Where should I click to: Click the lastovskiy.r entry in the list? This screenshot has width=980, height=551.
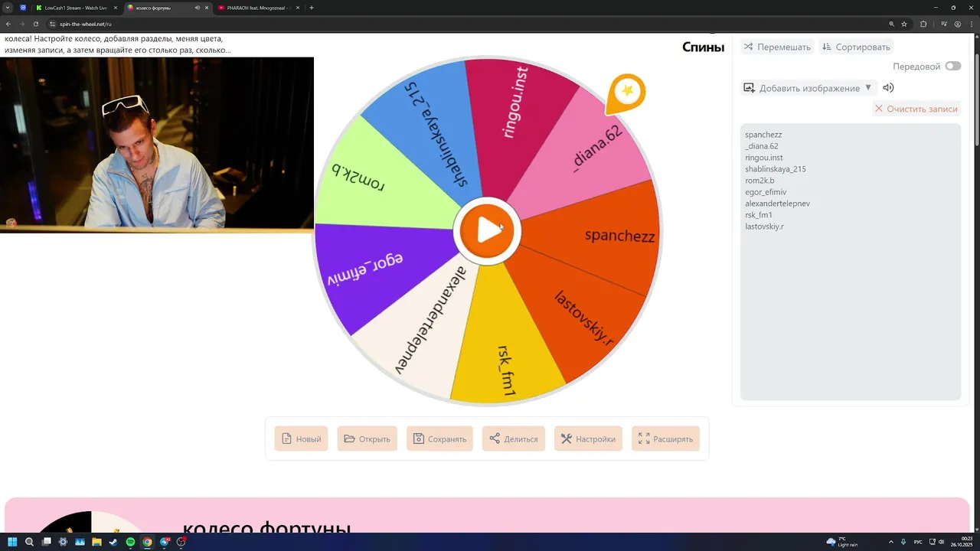(764, 227)
